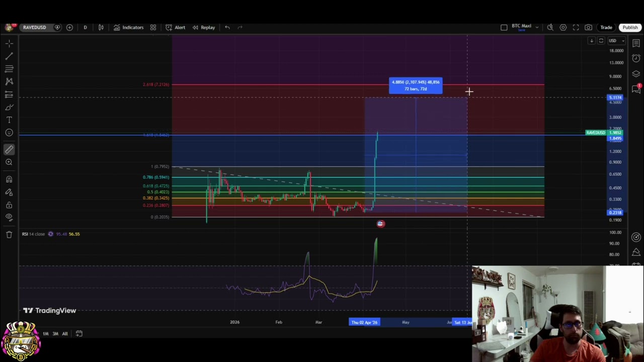Image resolution: width=644 pixels, height=362 pixels.
Task: Select the All date range
Action: click(65, 333)
